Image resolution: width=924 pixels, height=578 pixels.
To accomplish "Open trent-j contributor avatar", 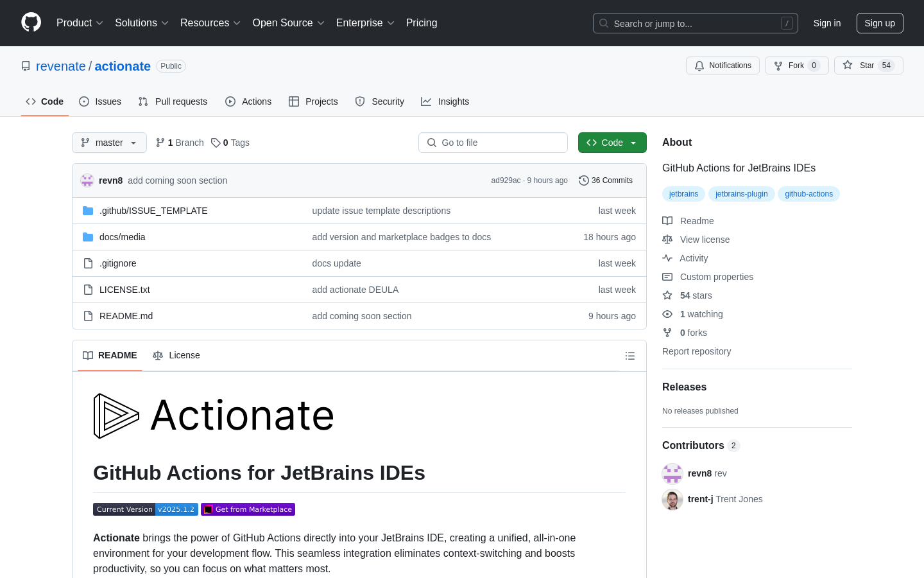I will pos(672,499).
